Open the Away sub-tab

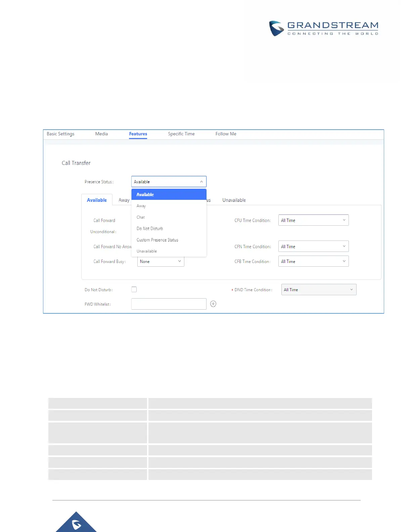pos(124,200)
